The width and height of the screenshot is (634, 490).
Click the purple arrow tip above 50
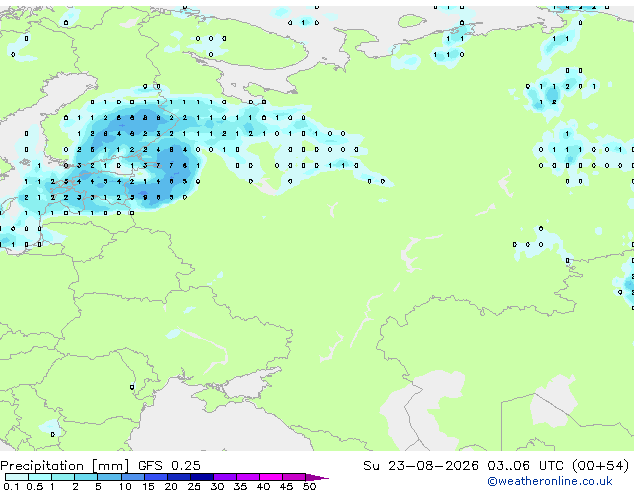[x=317, y=477]
